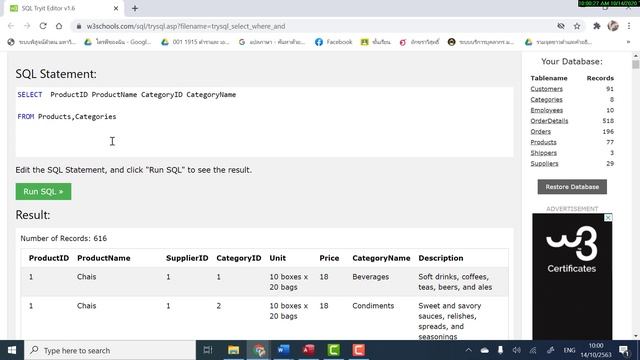Close the SQL Tryit Editor tab
The image size is (640, 360).
(116, 8)
